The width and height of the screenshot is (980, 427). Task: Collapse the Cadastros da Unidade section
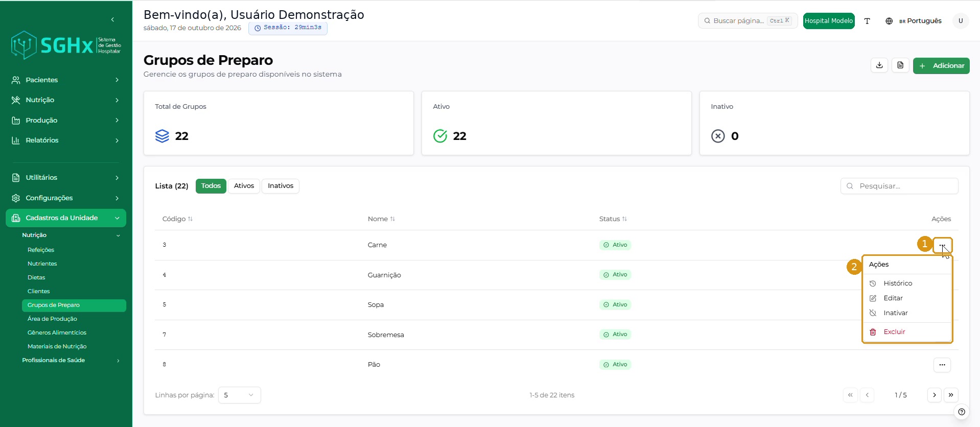(x=66, y=218)
